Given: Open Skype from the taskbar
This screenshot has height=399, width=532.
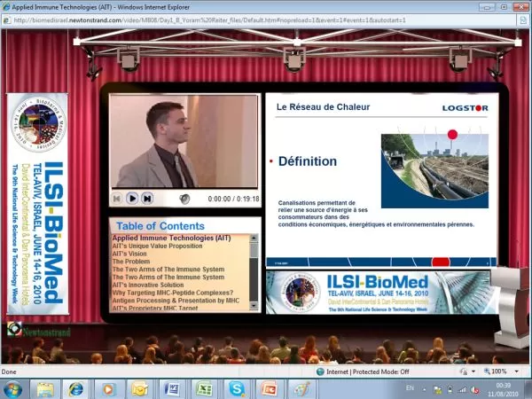Looking at the screenshot, I should coord(237,389).
